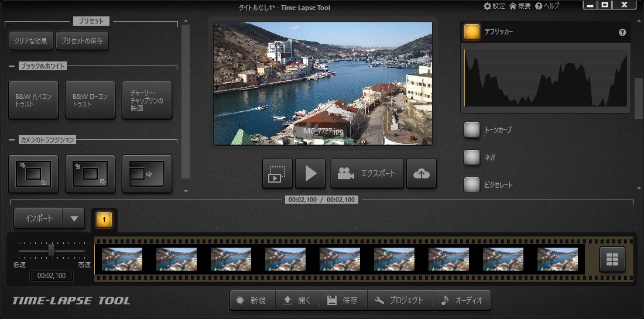
Task: Click the cloud upload icon
Action: pyautogui.click(x=422, y=173)
